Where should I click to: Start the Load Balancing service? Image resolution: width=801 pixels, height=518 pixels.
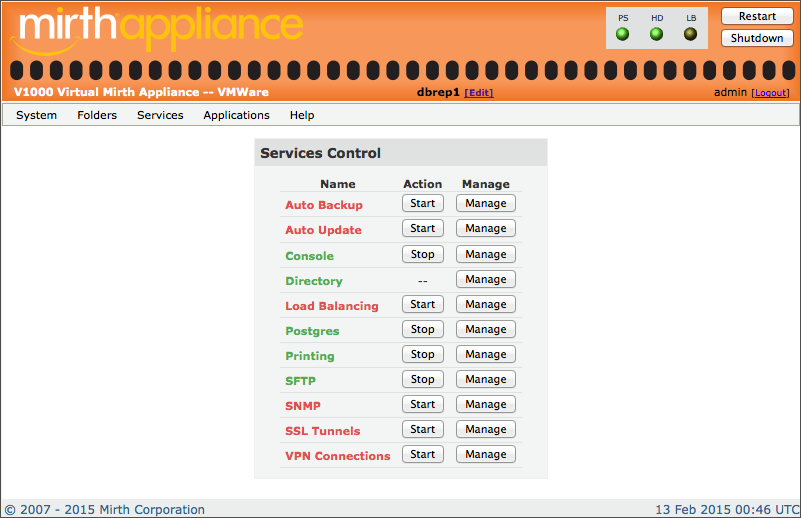(422, 304)
